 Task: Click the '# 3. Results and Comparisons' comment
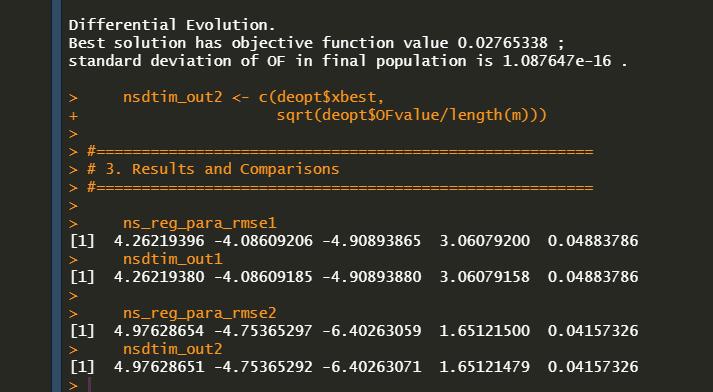[213, 169]
